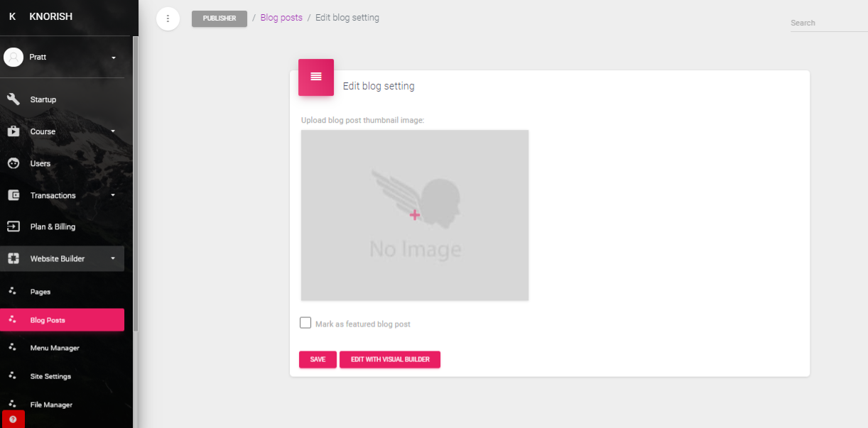Click the 'Edit blog setting' card heading
The height and width of the screenshot is (428, 868).
tap(379, 86)
